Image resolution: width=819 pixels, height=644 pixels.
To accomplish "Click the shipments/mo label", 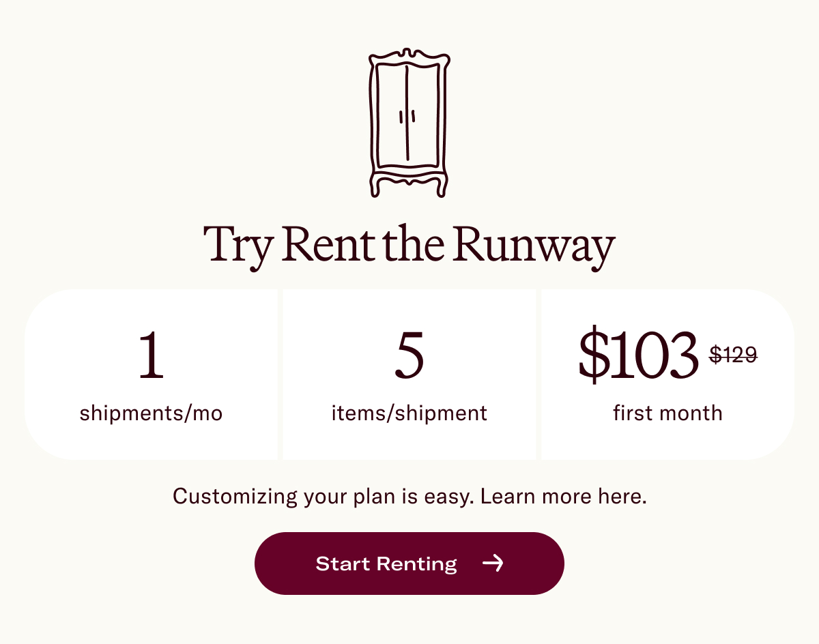I will pyautogui.click(x=151, y=412).
